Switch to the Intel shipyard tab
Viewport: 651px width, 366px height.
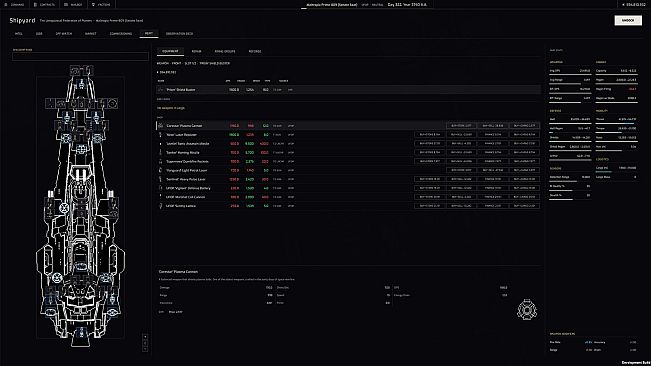[x=19, y=34]
